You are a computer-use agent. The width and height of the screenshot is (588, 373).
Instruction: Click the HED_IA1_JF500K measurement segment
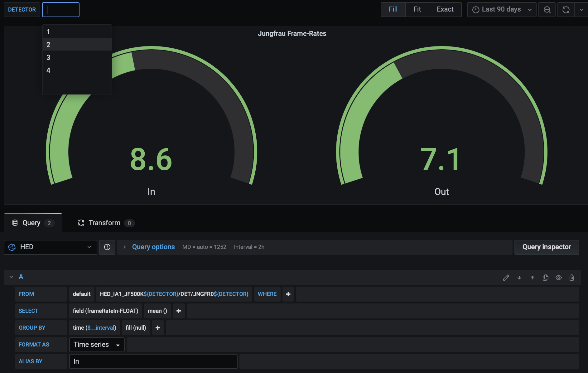(174, 294)
